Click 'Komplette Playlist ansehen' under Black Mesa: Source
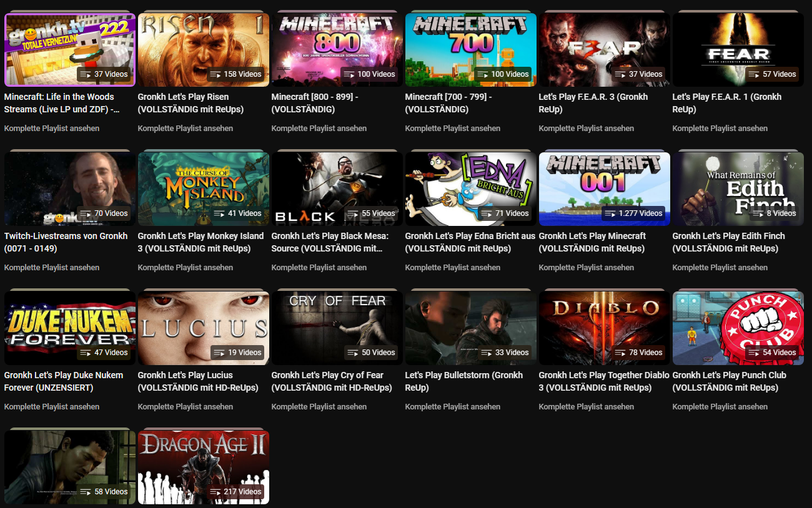The height and width of the screenshot is (508, 812). click(x=319, y=268)
